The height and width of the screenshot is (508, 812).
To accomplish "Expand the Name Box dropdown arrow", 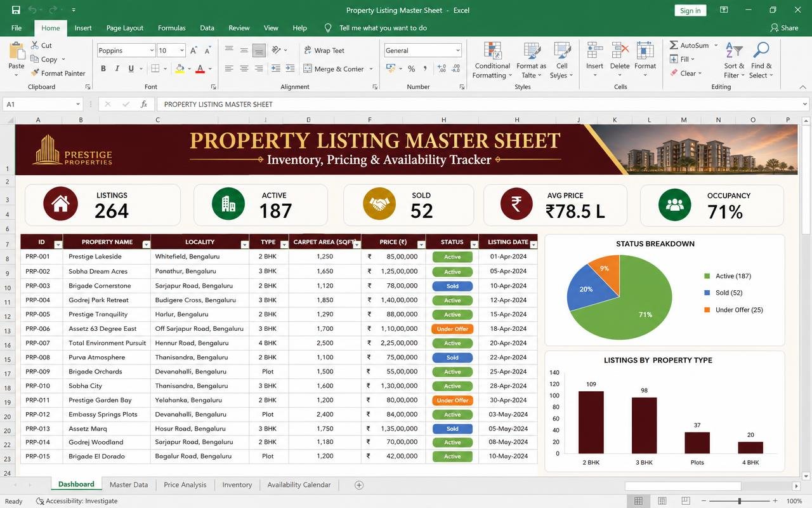I will 78,104.
